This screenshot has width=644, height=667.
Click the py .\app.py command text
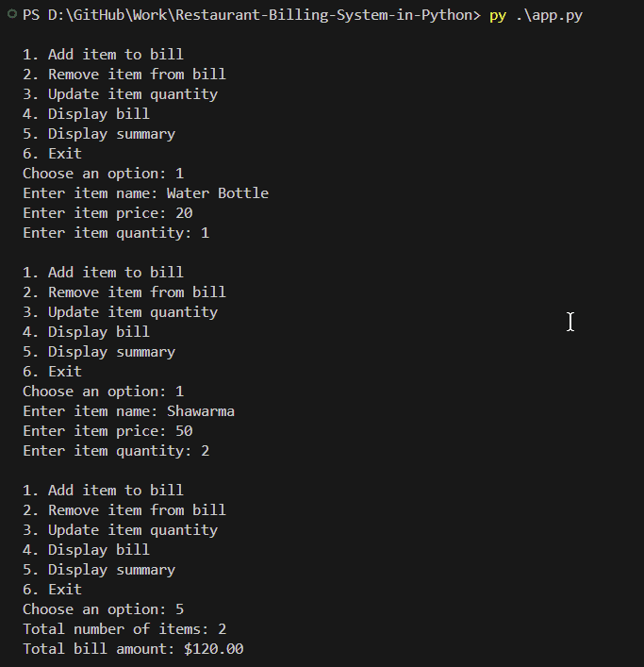point(536,16)
